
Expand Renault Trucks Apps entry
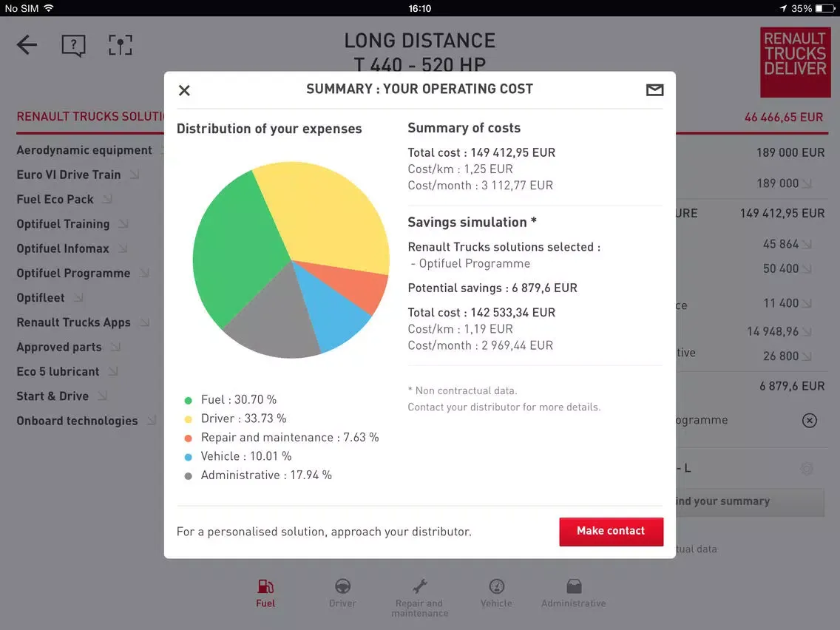tap(83, 322)
